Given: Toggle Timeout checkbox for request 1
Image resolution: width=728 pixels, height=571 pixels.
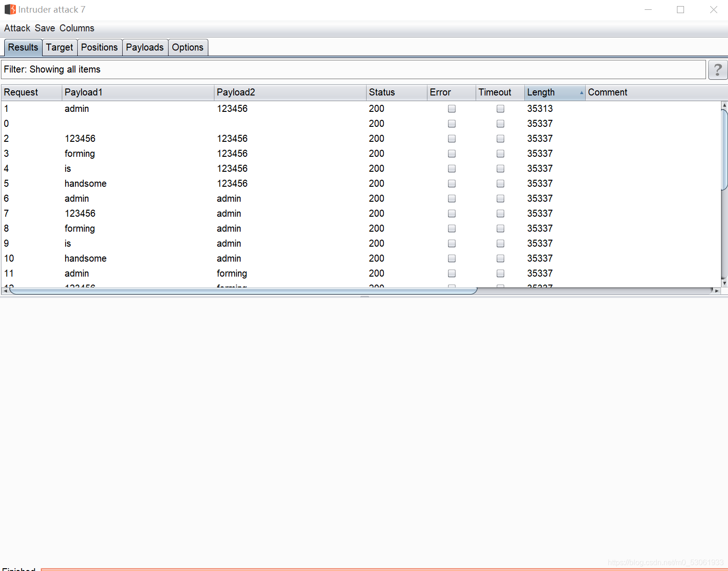Looking at the screenshot, I should pyautogui.click(x=500, y=109).
